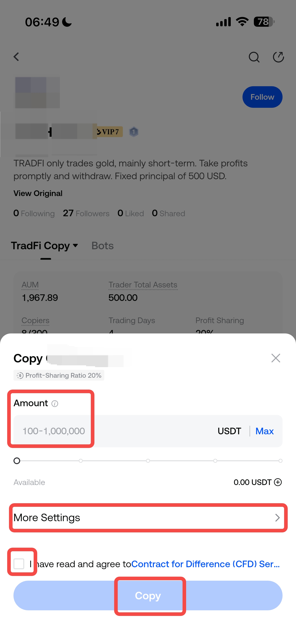Screen dimensions: 296x644
Task: Expand the More Settings row
Action: coord(148,518)
